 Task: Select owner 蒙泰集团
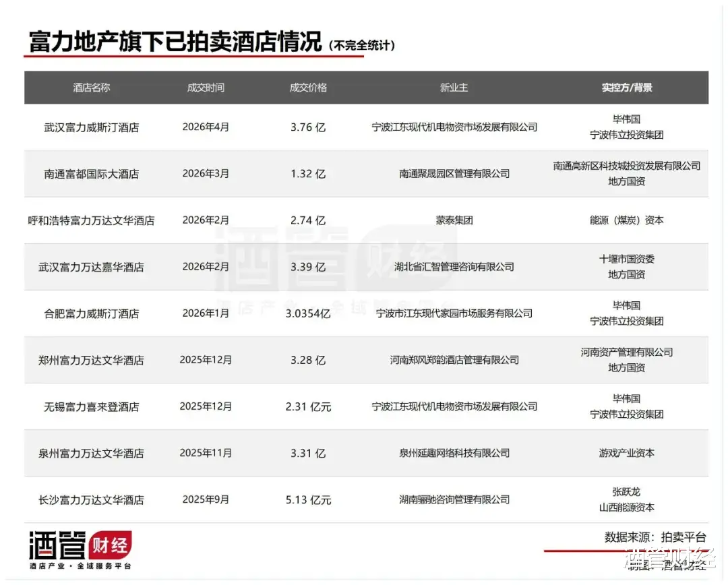[x=454, y=220]
